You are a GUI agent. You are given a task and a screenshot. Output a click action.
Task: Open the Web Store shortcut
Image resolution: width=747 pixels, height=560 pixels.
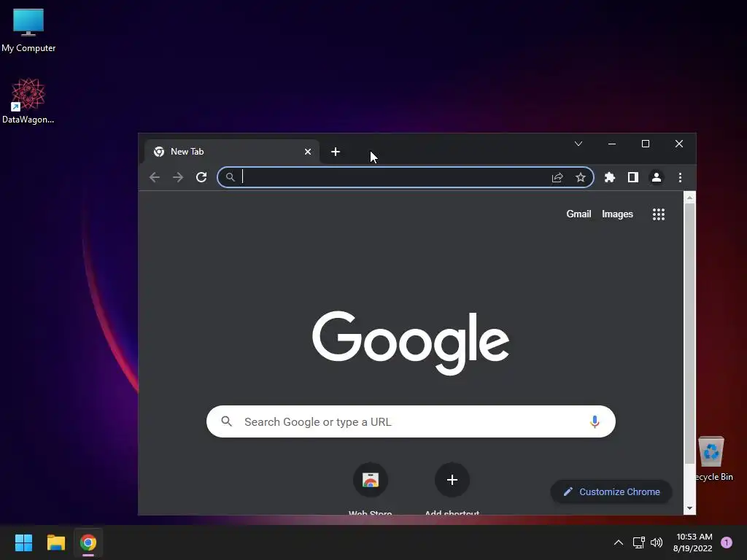point(370,488)
